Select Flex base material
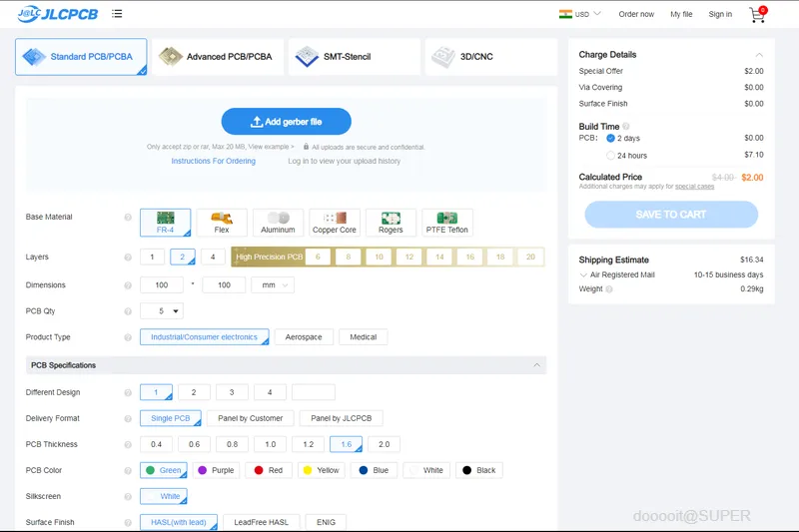The height and width of the screenshot is (532, 799). (222, 223)
